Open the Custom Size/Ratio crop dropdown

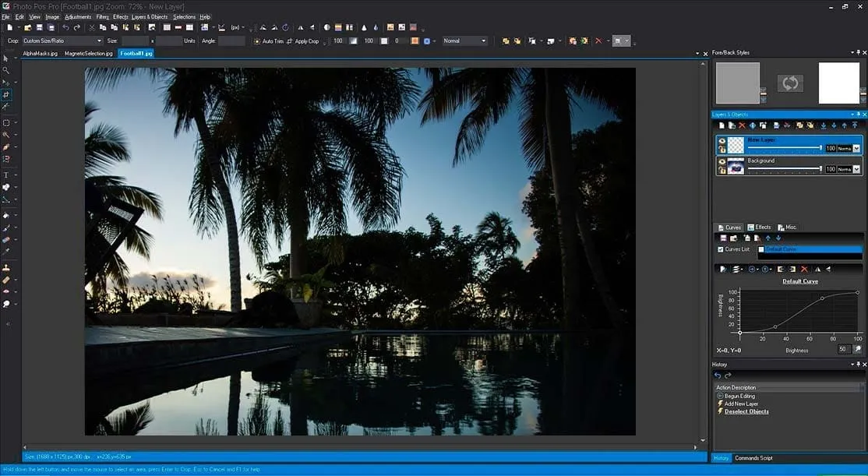(x=62, y=41)
